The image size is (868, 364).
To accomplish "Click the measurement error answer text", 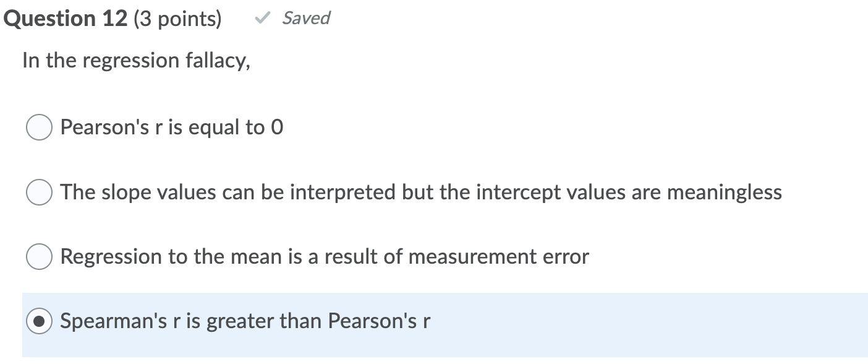I will [323, 257].
